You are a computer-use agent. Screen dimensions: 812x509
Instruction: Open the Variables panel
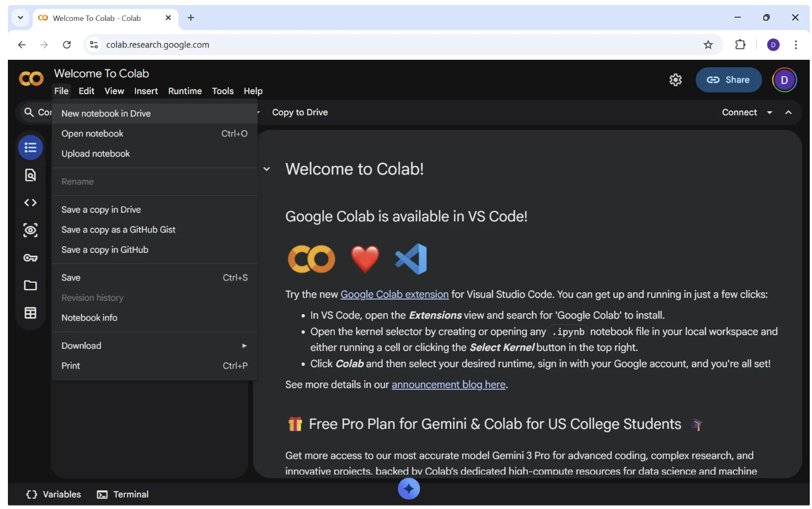tap(54, 494)
